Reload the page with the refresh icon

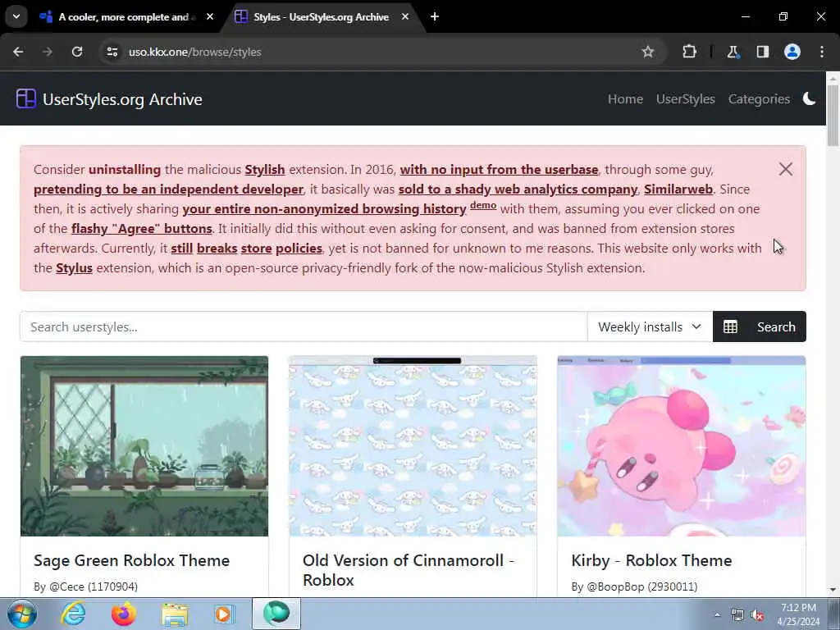[77, 52]
